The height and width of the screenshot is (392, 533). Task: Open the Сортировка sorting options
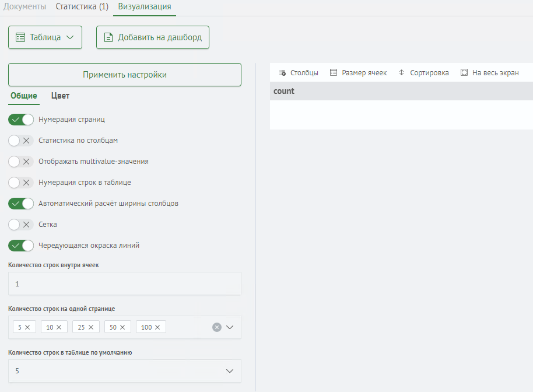click(x=424, y=73)
